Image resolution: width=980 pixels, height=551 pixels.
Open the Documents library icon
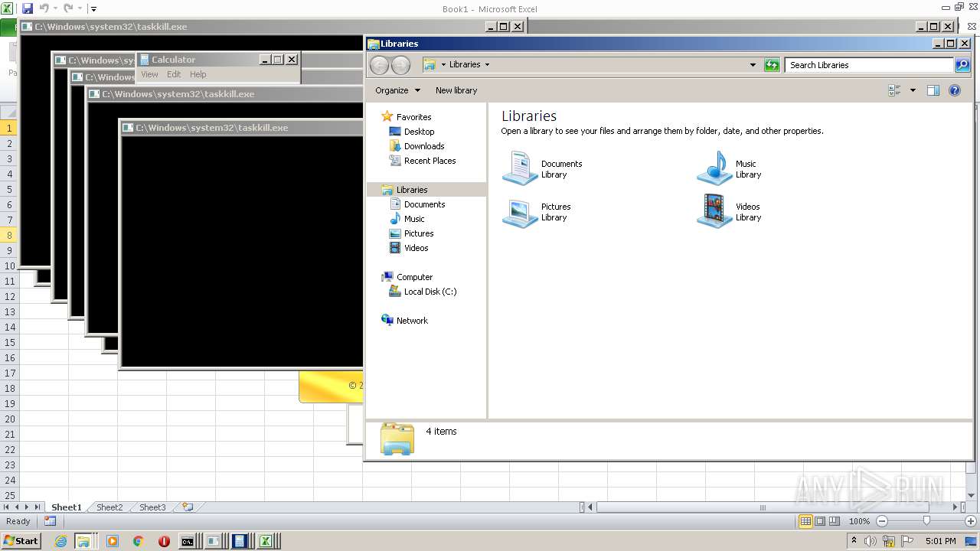(x=521, y=168)
